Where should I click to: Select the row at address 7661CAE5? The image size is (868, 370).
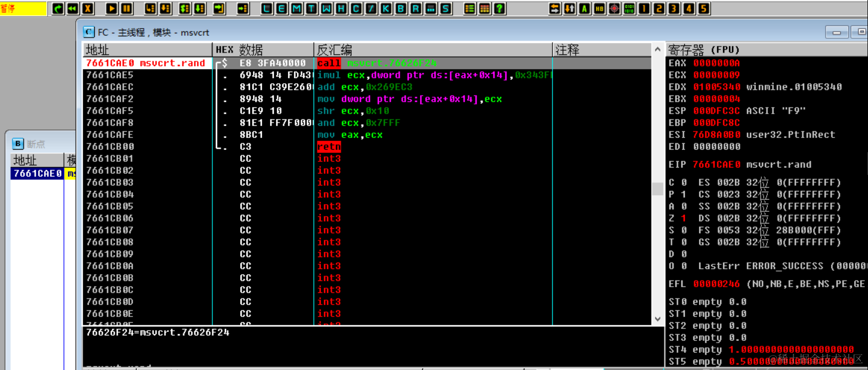(367, 75)
